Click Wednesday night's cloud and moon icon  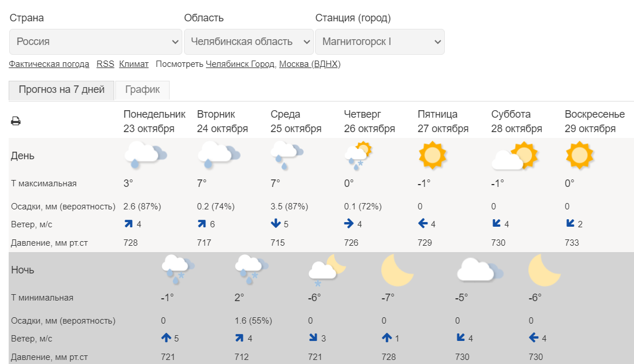328,270
